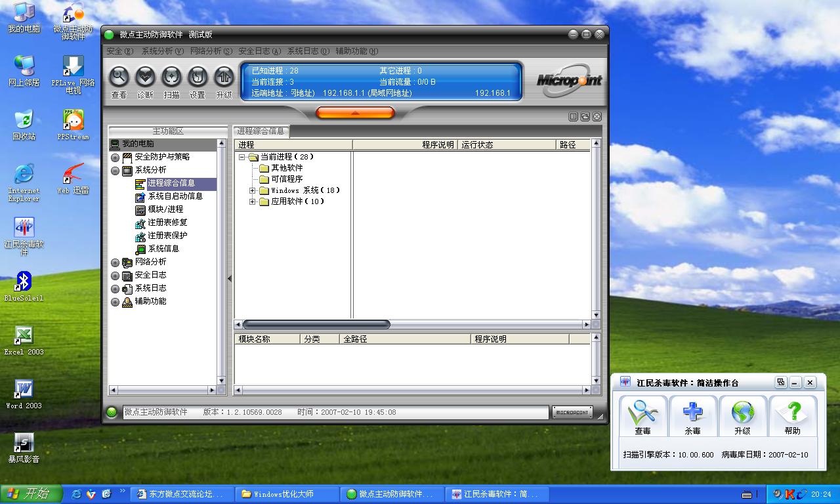840x504 pixels.
Task: Open the 安全日志(A) menu
Action: point(259,51)
